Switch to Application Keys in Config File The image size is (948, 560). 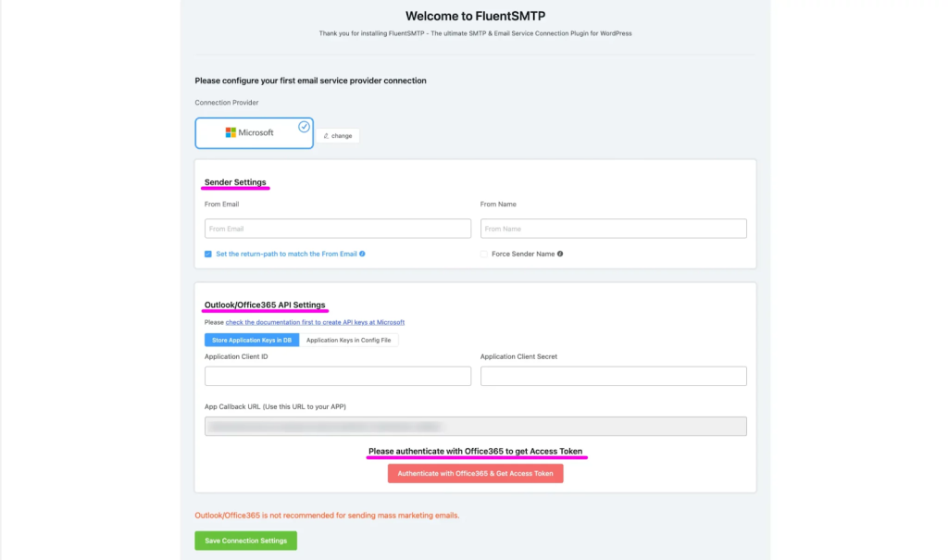pos(349,341)
